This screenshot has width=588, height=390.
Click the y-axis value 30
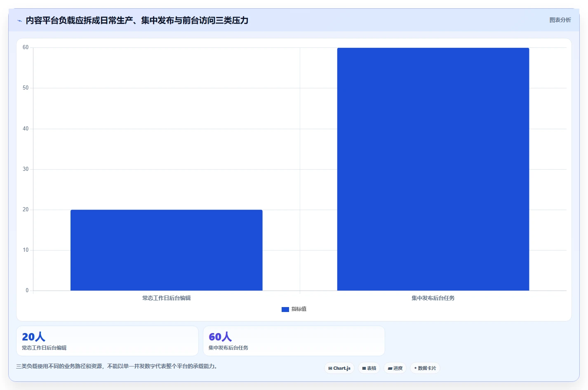26,169
